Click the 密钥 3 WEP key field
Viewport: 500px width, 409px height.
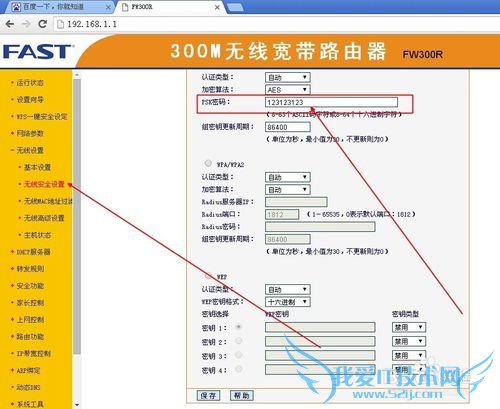click(x=320, y=355)
